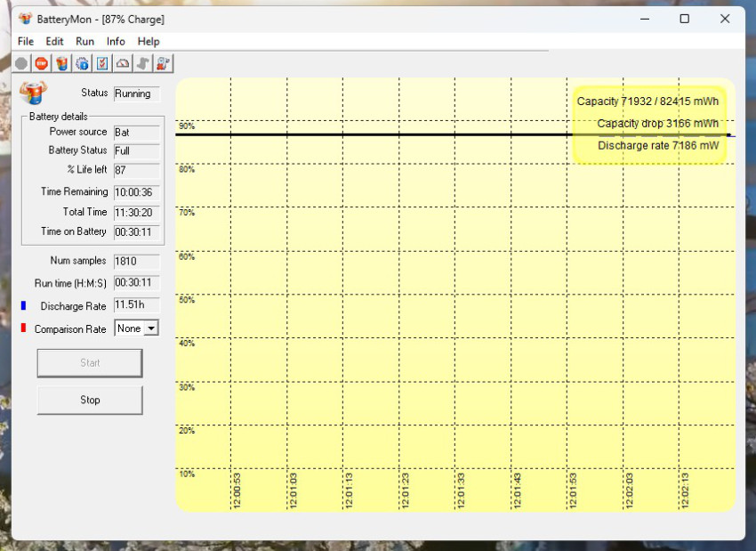Click the yellow capacity info box on graph
Image resolution: width=756 pixels, height=551 pixels.
click(x=649, y=124)
